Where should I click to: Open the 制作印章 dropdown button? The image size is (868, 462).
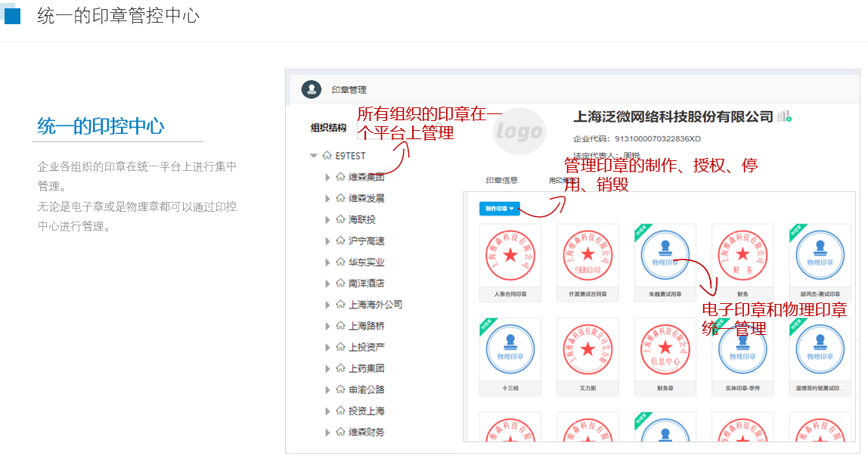(x=499, y=209)
